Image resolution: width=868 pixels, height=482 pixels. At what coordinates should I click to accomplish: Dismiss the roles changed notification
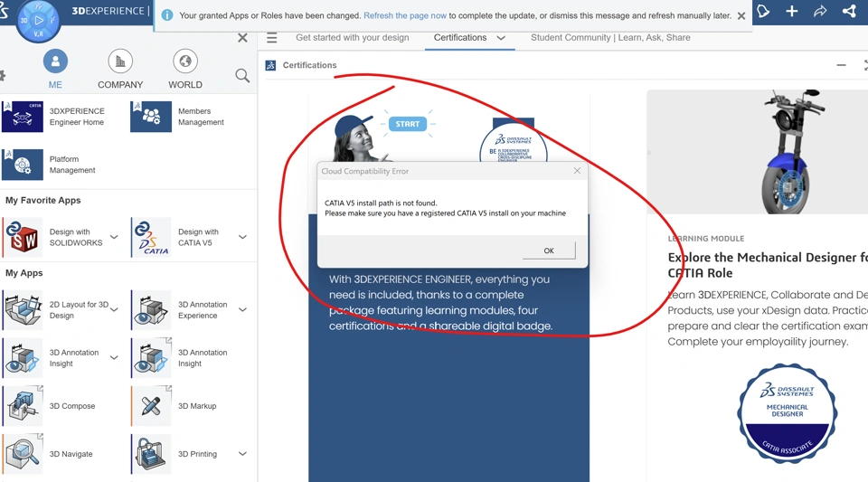(741, 16)
